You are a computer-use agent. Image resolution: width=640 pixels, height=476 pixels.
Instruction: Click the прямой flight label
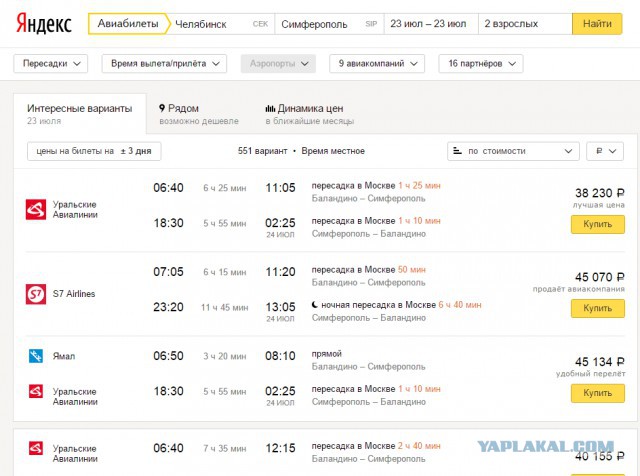[x=327, y=354]
